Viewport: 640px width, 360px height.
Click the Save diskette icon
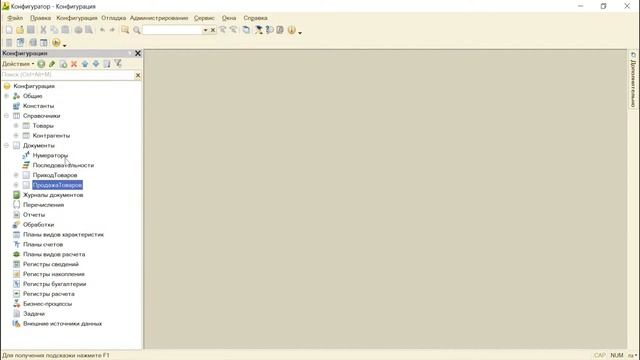click(x=31, y=30)
